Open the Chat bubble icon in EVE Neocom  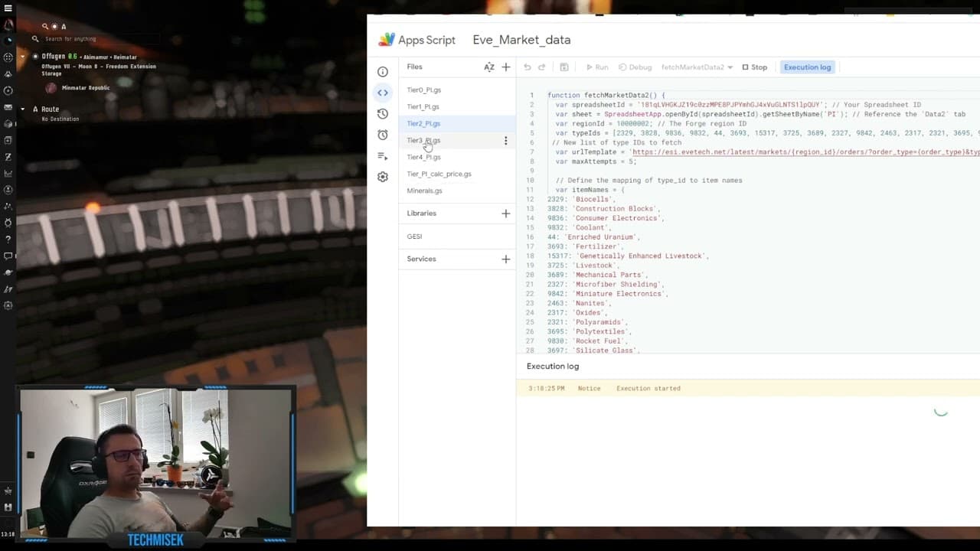coord(8,256)
